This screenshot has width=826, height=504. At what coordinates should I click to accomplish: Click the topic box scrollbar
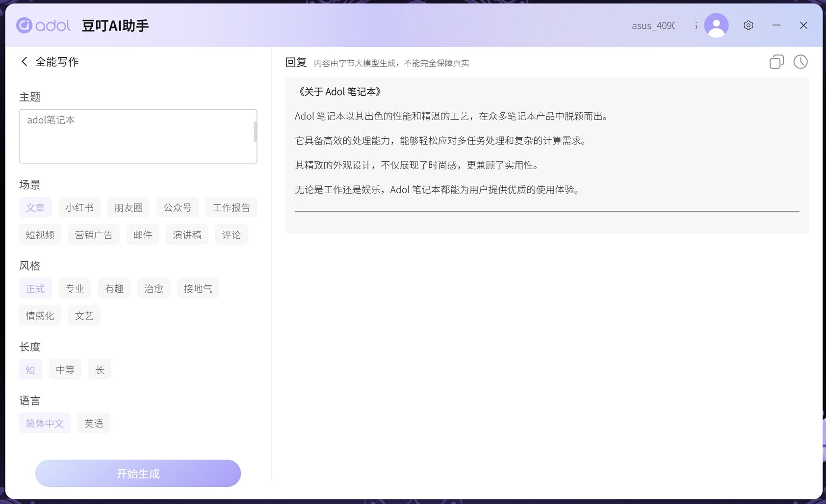(x=255, y=132)
